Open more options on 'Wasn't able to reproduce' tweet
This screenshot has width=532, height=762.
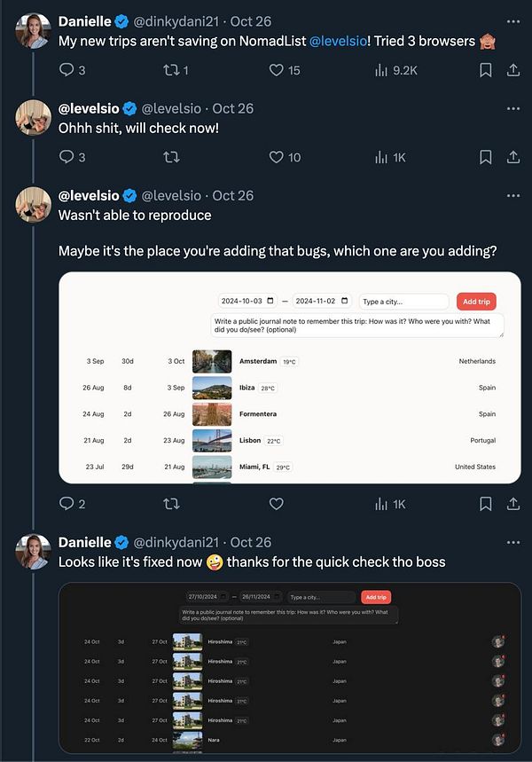[x=513, y=195]
